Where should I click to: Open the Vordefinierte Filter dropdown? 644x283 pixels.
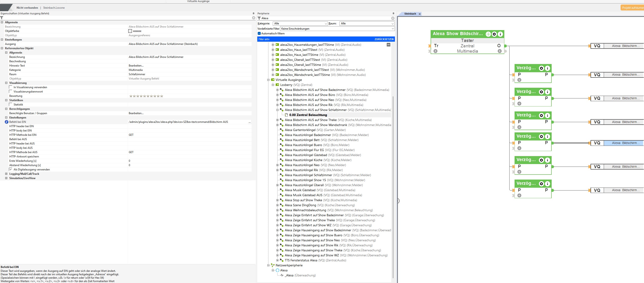click(x=337, y=29)
